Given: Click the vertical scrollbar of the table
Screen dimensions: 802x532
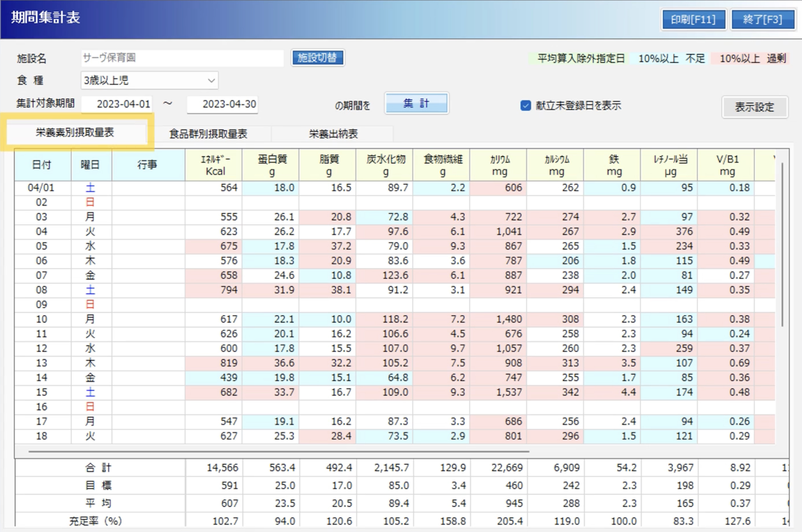Looking at the screenshot, I should click(x=782, y=244).
